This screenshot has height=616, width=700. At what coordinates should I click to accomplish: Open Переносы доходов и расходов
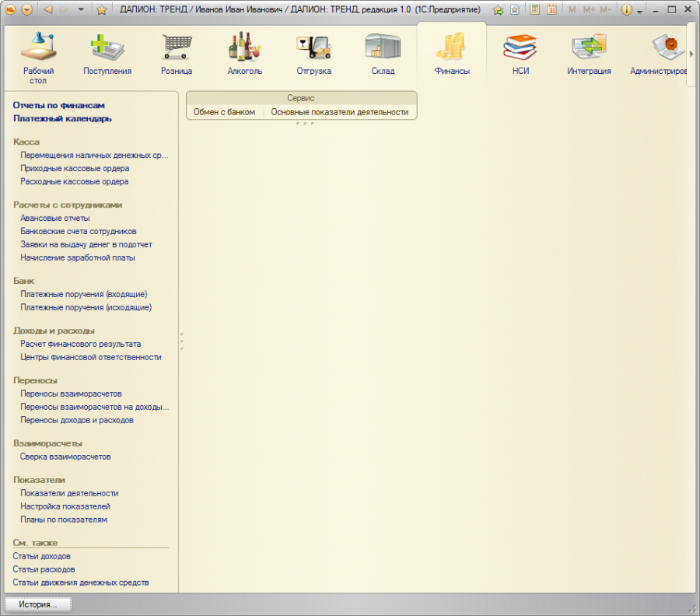(77, 420)
